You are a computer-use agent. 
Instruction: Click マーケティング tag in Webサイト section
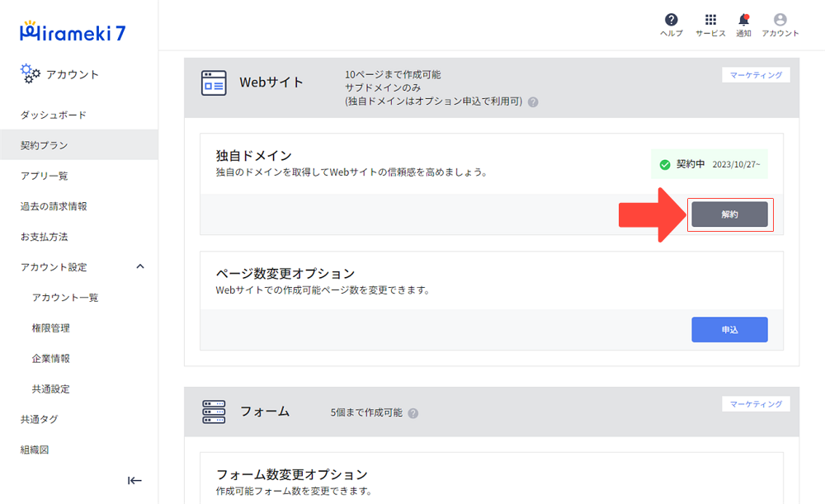(x=756, y=75)
